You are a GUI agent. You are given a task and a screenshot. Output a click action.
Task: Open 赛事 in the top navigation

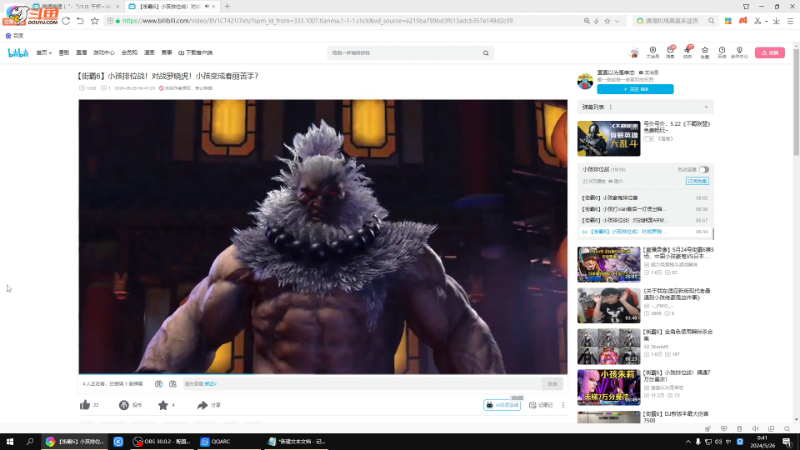166,53
